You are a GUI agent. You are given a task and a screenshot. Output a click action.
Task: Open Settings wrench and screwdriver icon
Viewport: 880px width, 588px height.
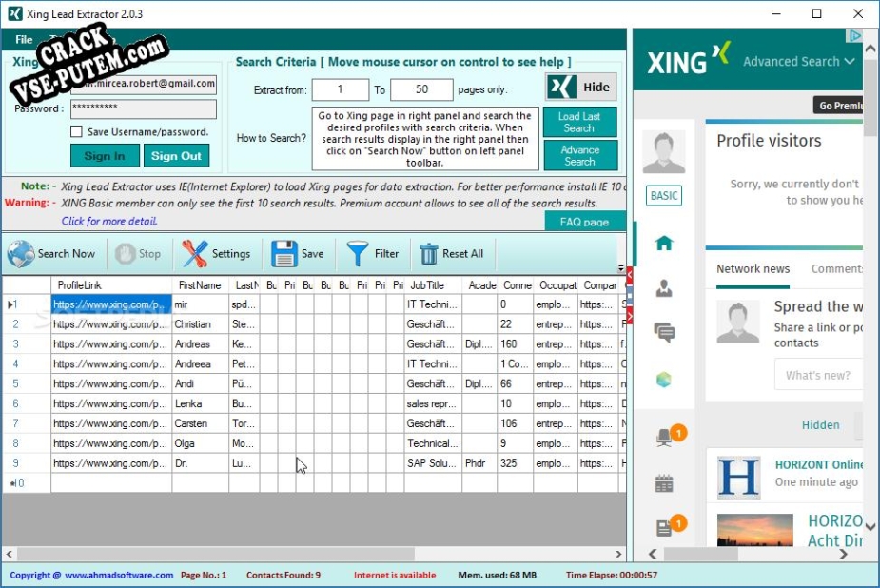coord(195,254)
